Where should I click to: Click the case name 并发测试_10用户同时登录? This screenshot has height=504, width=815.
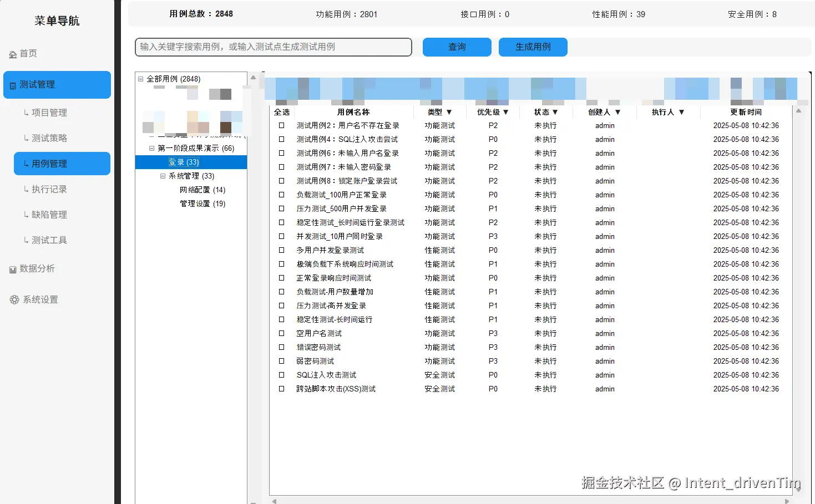(x=340, y=236)
